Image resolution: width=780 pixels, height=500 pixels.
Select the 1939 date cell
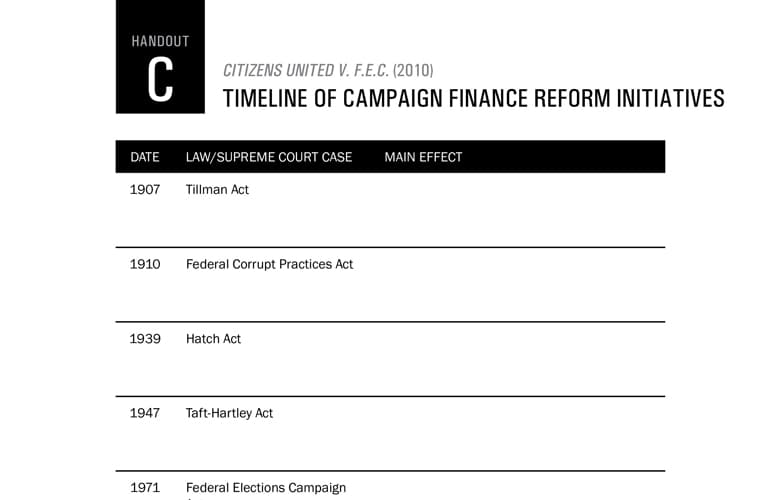(x=145, y=339)
